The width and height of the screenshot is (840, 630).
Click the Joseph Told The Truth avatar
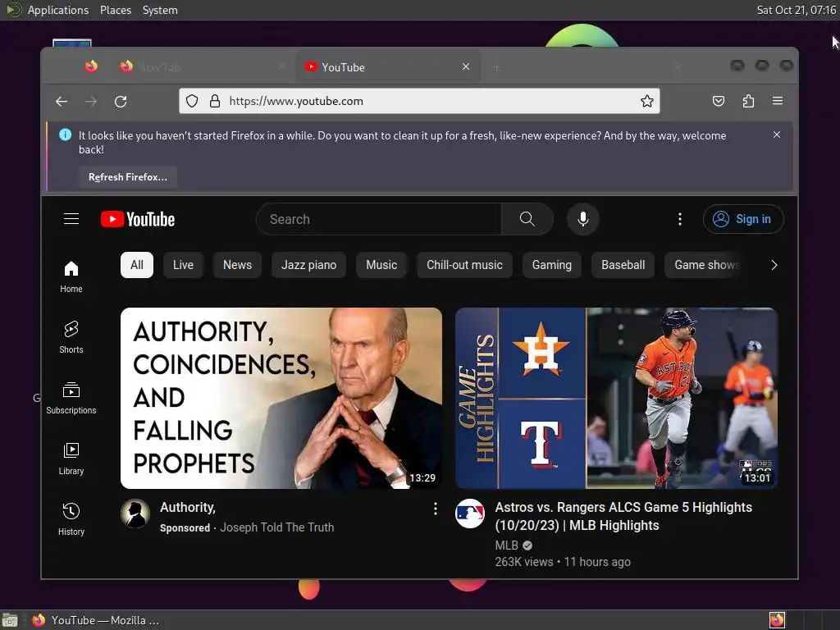click(135, 514)
